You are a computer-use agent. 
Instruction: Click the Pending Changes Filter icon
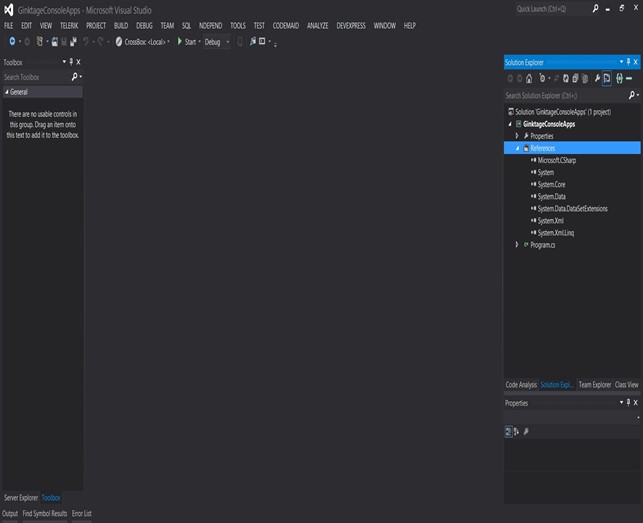(542, 78)
